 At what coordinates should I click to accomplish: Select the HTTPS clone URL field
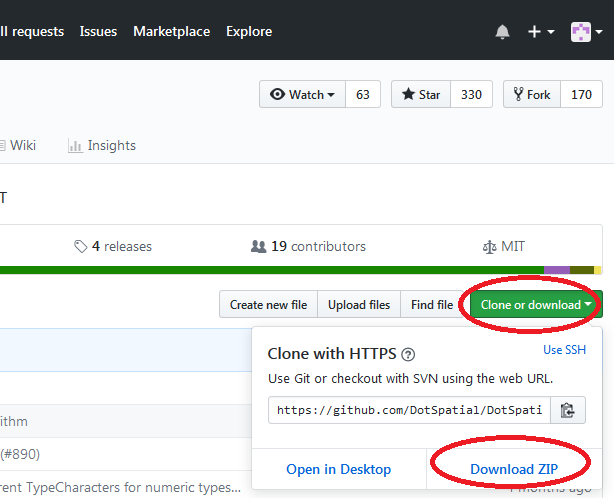[409, 410]
